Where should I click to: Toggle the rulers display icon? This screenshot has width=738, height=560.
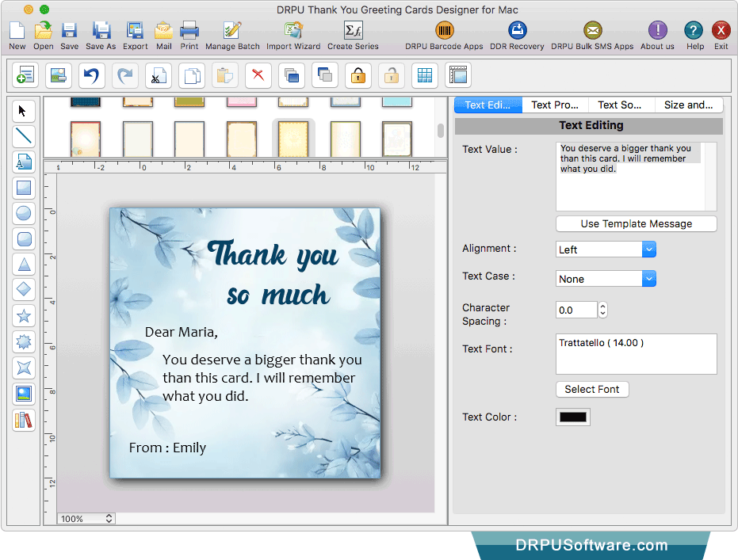tap(458, 75)
